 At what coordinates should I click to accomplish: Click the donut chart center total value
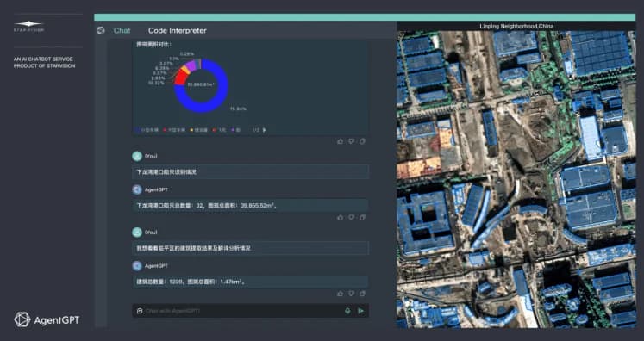pyautogui.click(x=201, y=84)
